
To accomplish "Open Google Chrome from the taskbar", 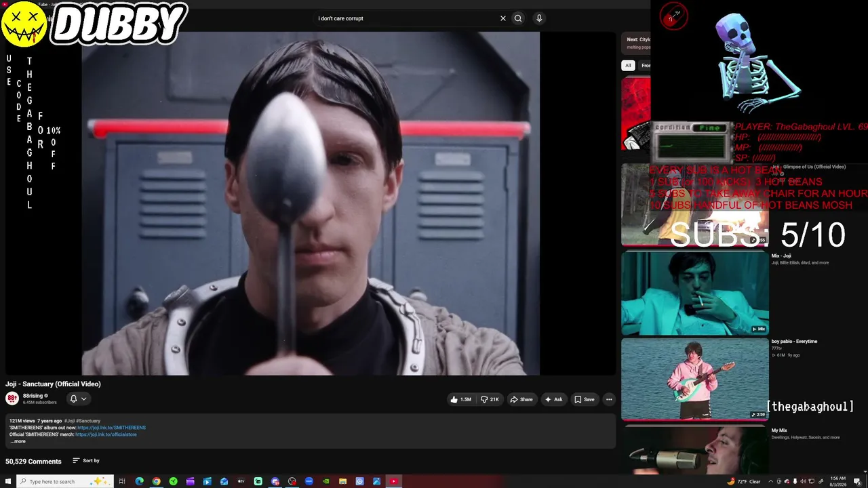I will tap(156, 481).
